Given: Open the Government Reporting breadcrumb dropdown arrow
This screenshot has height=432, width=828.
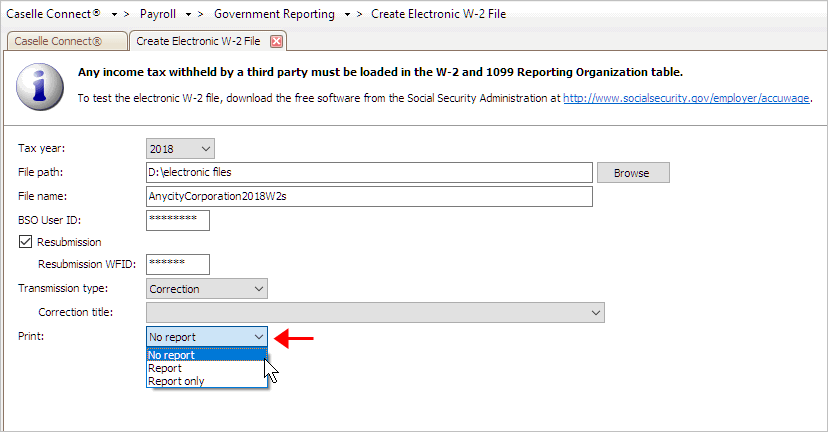Looking at the screenshot, I should pos(347,15).
